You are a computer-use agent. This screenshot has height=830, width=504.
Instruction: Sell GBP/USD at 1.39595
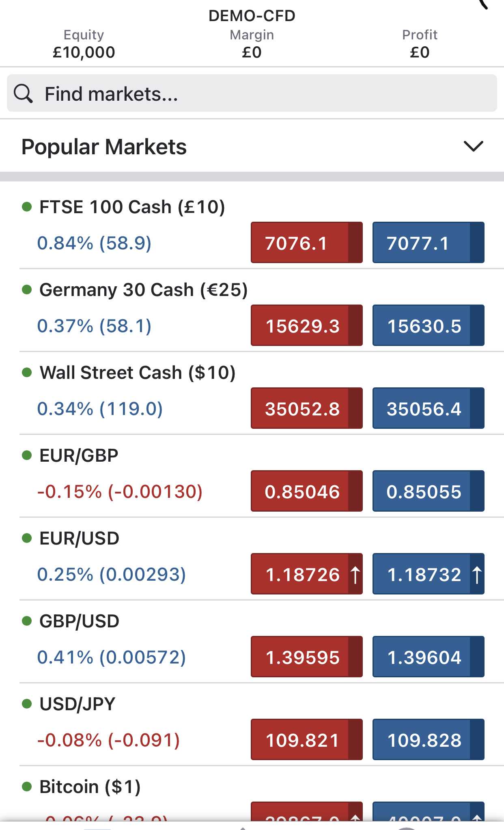(307, 657)
